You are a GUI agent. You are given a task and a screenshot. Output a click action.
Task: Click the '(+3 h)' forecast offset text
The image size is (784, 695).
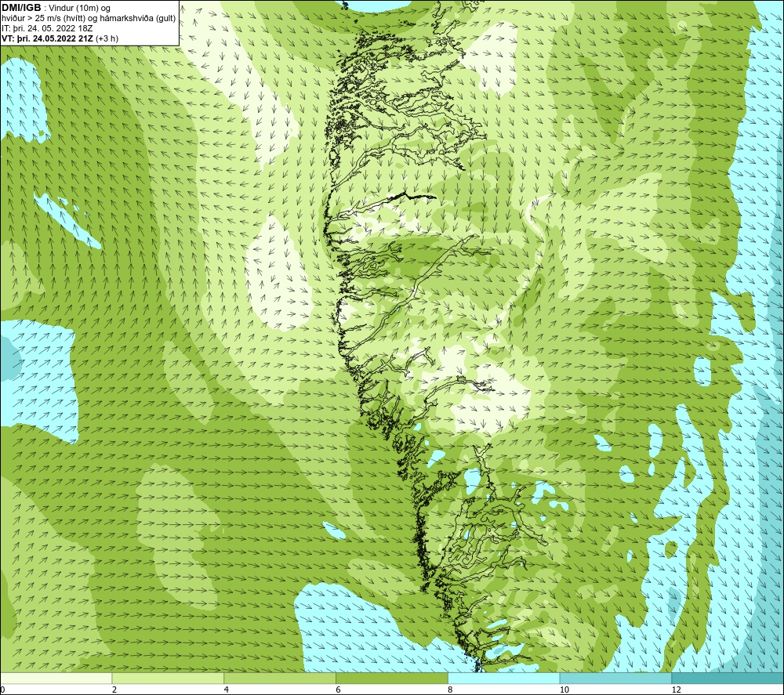107,38
